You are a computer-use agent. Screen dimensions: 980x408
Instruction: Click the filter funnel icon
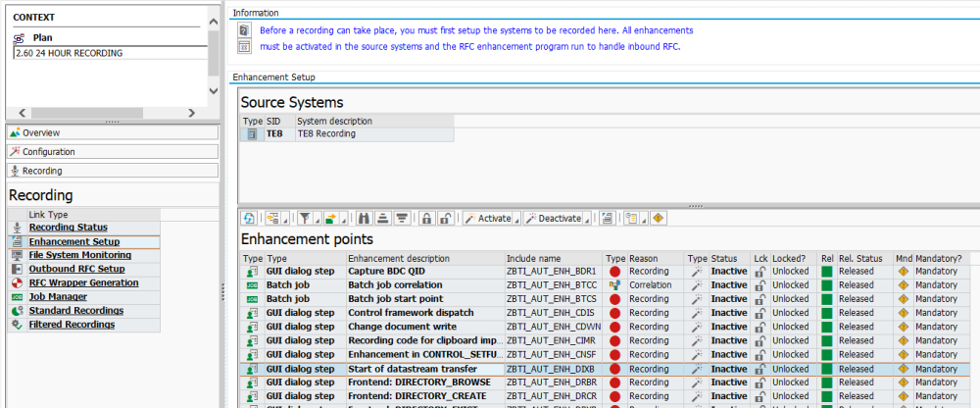tap(305, 219)
